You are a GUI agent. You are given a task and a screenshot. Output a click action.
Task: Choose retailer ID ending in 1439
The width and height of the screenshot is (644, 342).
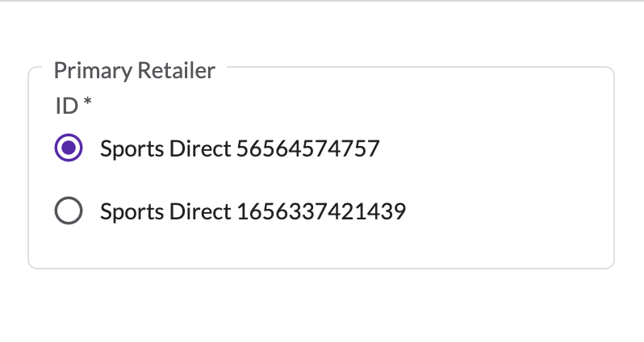tap(69, 211)
